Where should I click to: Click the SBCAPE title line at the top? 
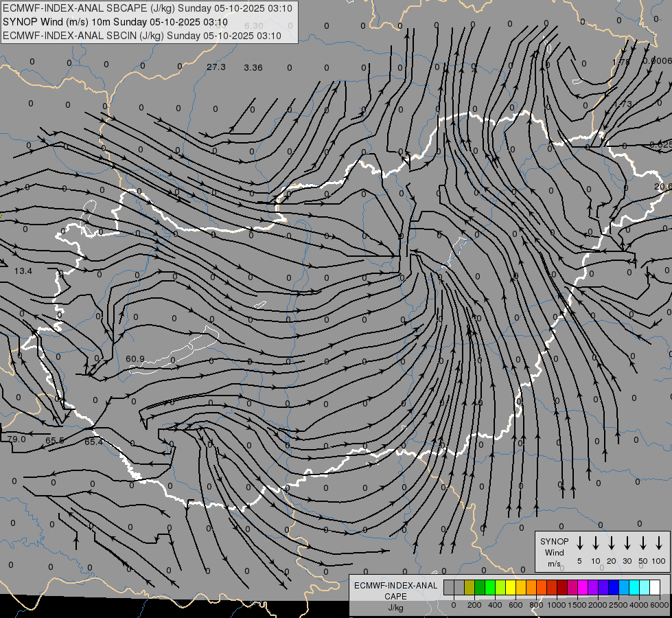point(148,8)
